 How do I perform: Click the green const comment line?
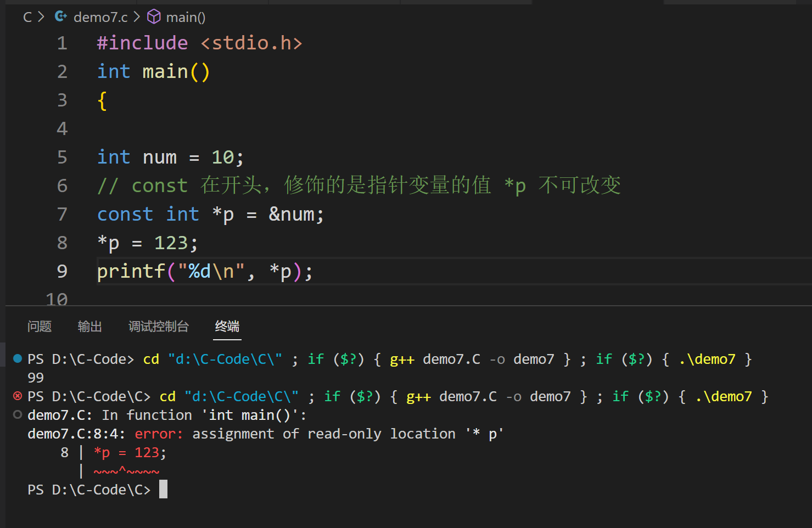(359, 186)
